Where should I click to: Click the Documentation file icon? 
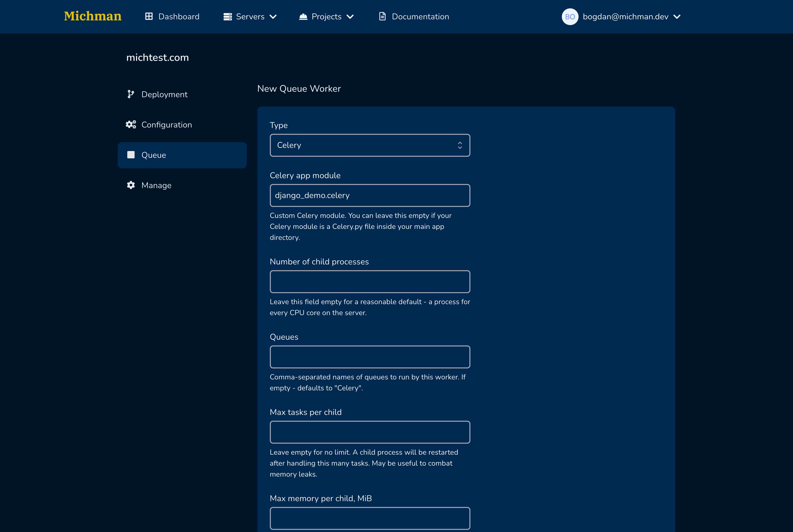[382, 16]
